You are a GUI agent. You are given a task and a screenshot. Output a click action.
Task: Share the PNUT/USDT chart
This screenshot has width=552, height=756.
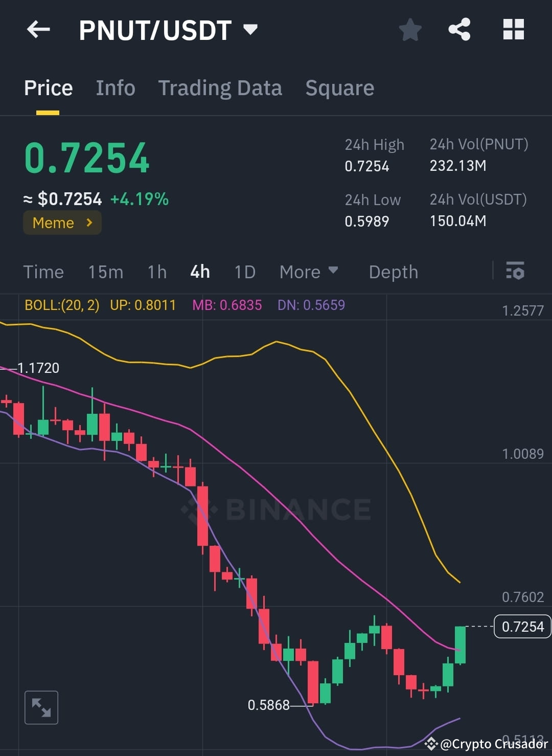pos(459,29)
